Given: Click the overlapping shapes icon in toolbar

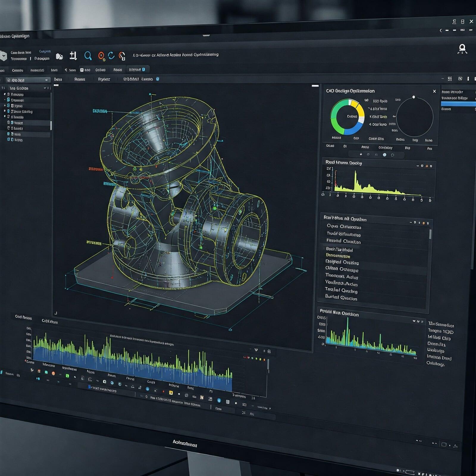Looking at the screenshot, I should (59, 56).
